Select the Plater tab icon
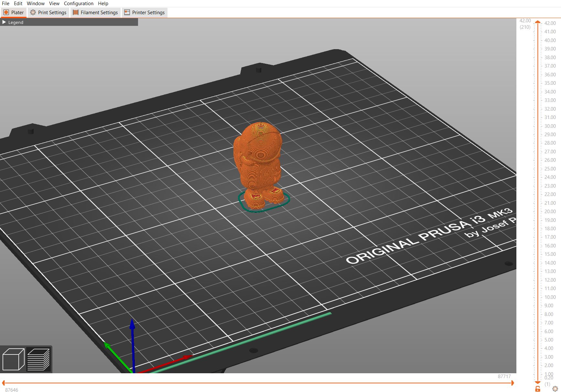 tap(6, 12)
